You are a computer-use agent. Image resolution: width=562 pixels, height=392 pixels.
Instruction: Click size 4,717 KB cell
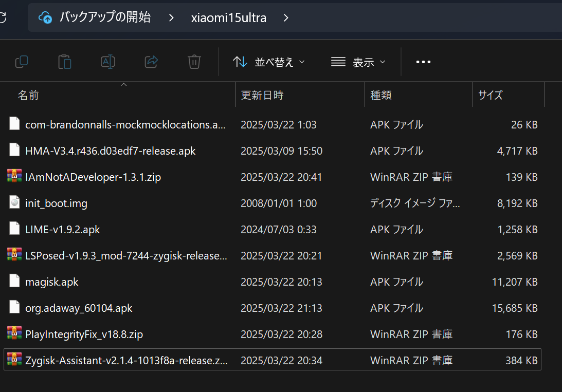pyautogui.click(x=517, y=151)
